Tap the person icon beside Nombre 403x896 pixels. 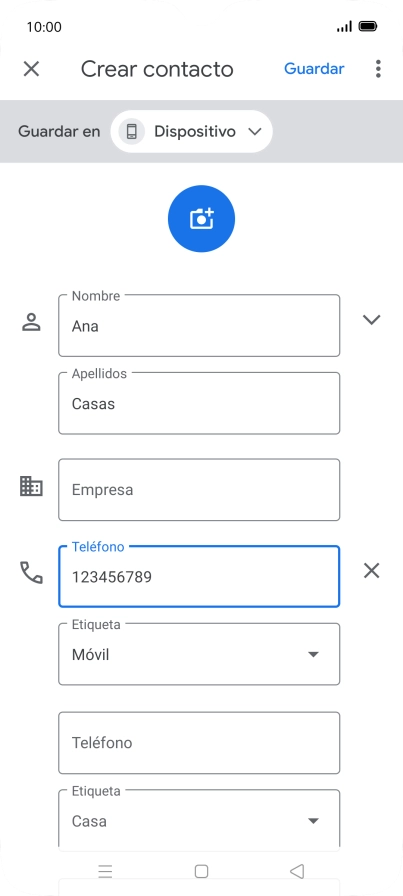coord(31,322)
